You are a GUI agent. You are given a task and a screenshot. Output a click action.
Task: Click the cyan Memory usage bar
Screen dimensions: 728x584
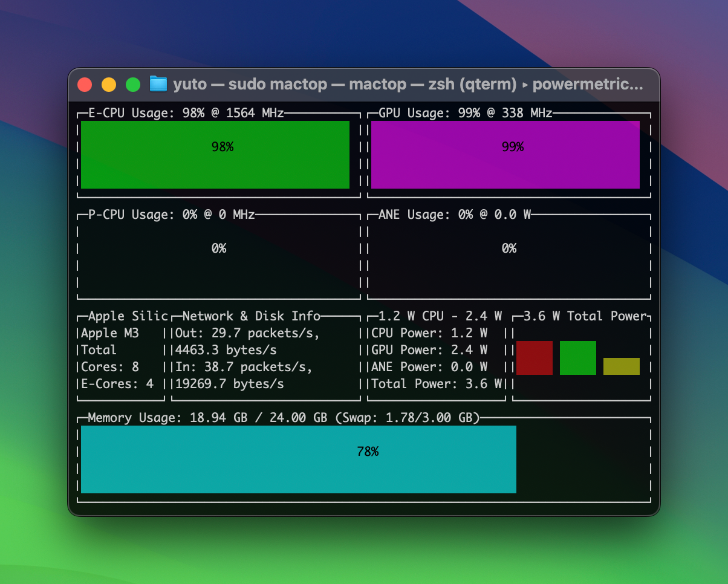point(298,459)
